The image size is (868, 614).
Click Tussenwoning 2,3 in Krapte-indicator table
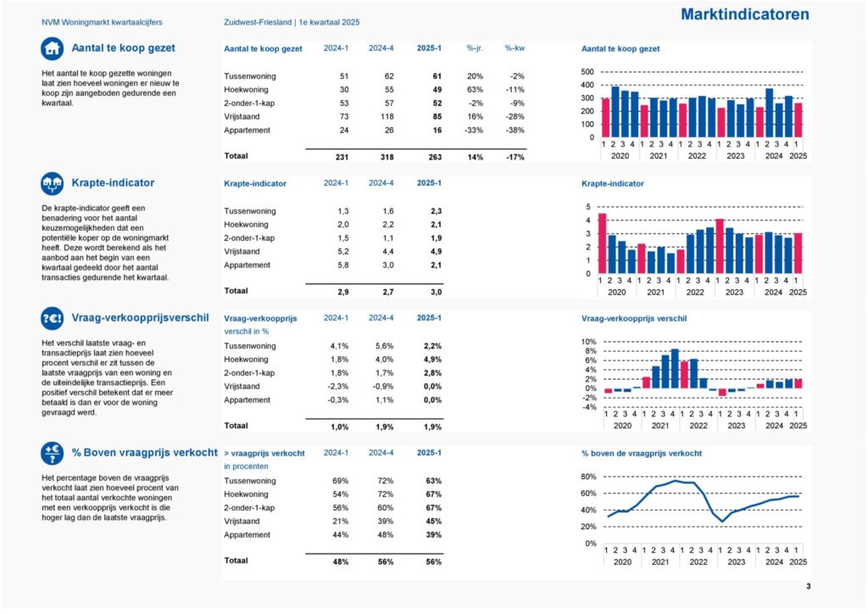coord(437,211)
